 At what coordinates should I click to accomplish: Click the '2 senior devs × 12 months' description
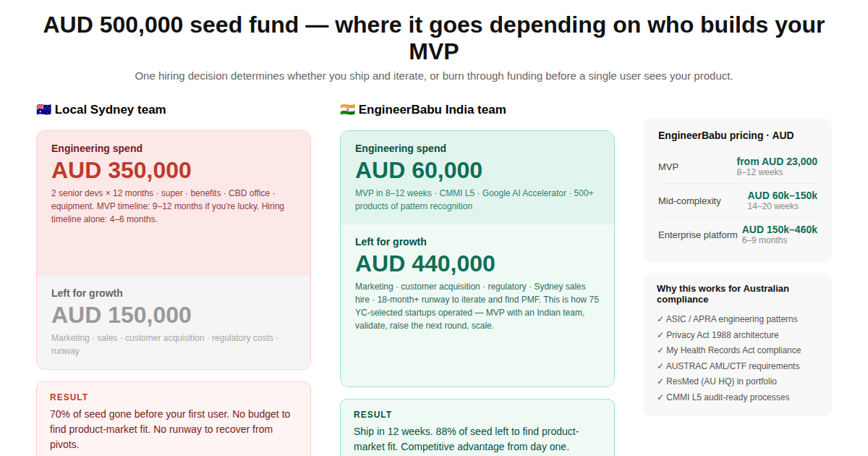point(168,206)
